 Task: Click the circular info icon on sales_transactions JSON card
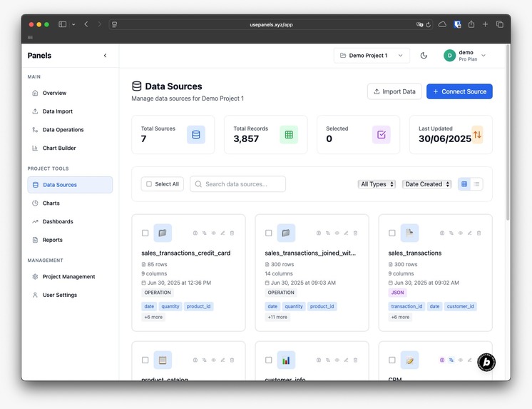(x=442, y=233)
